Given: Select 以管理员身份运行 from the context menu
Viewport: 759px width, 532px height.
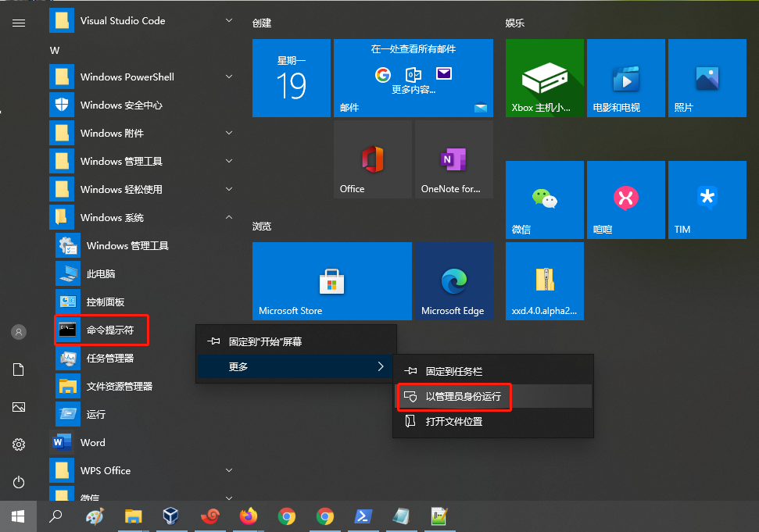Looking at the screenshot, I should (x=463, y=396).
